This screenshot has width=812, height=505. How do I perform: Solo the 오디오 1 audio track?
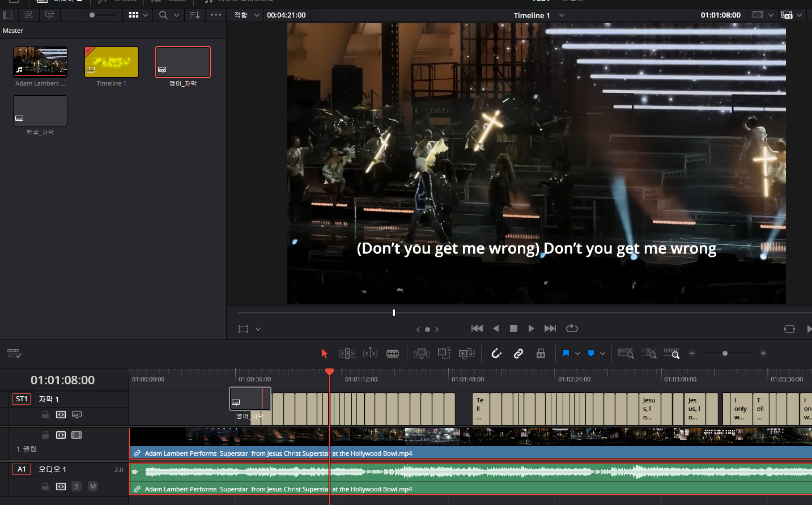[x=76, y=486]
